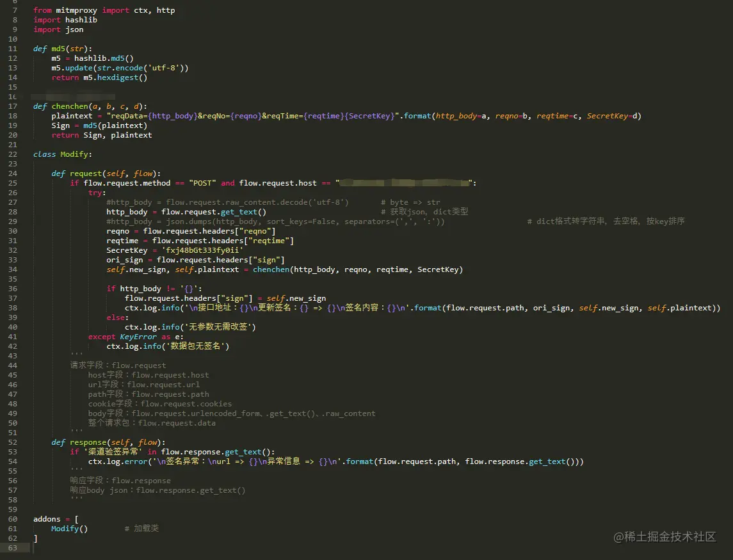Click the 'else:' line
This screenshot has height=560, width=733.
pos(117,317)
